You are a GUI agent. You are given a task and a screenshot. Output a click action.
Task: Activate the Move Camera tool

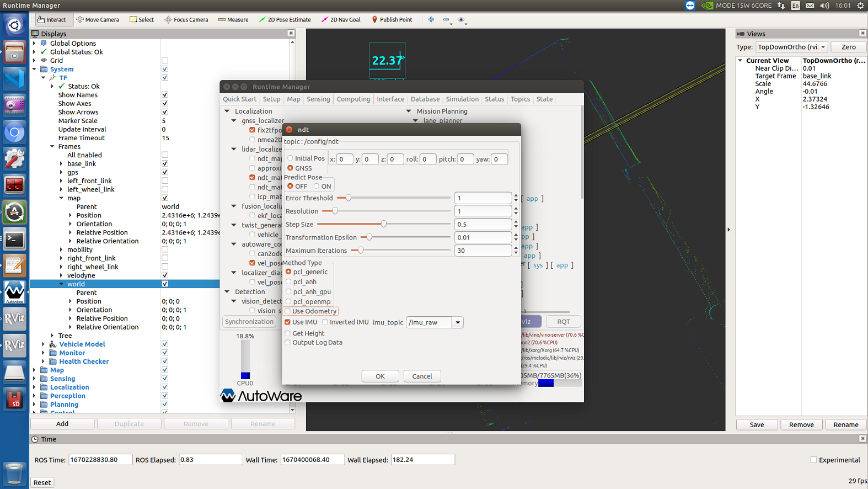pyautogui.click(x=98, y=20)
